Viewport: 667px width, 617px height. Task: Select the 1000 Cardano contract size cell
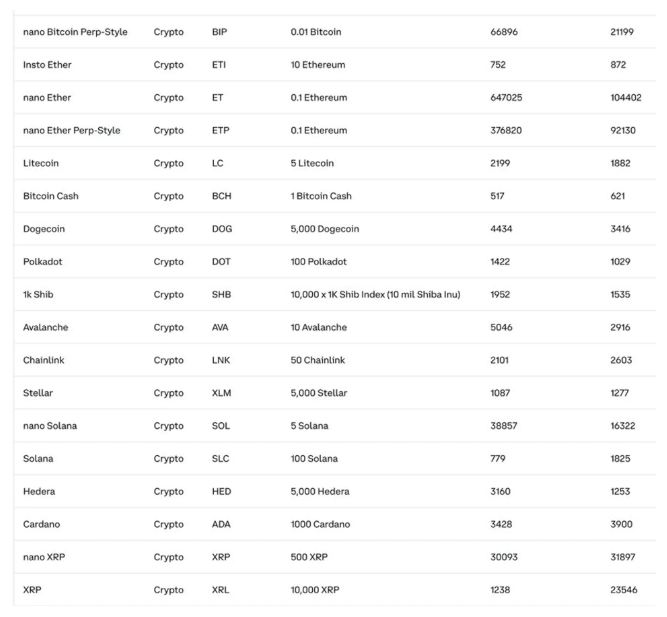320,525
